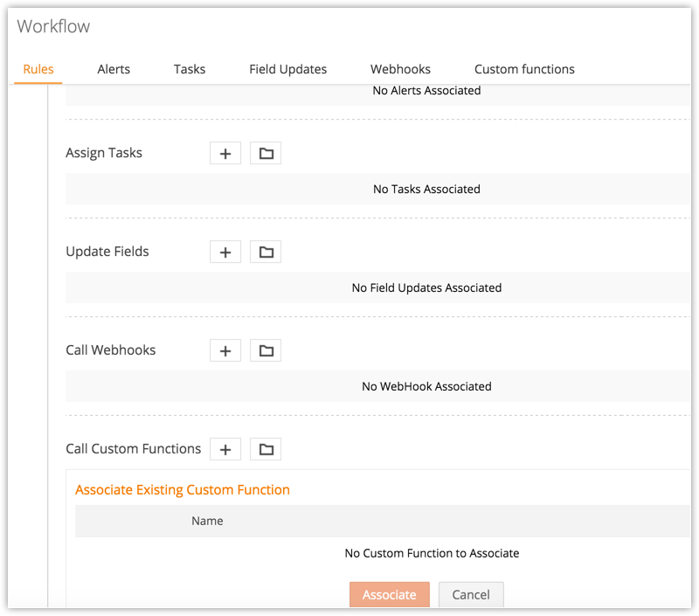Viewport: 699px width, 616px height.
Task: Open existing webhooks folder icon
Action: pos(266,351)
